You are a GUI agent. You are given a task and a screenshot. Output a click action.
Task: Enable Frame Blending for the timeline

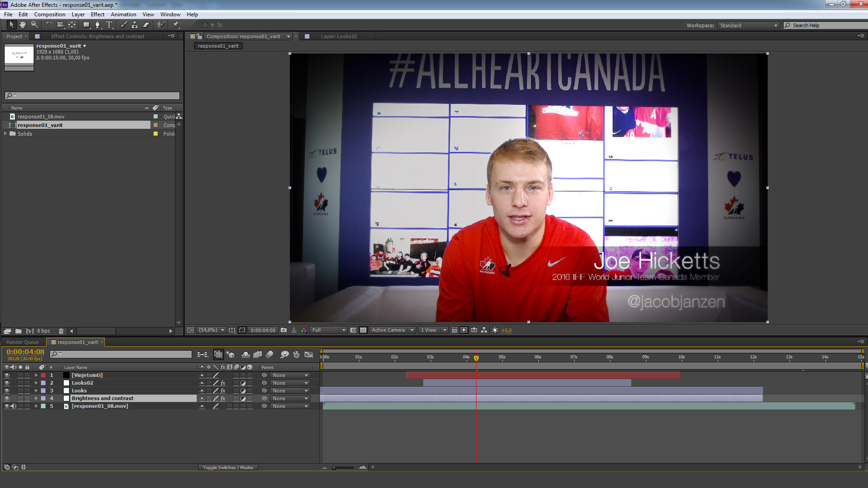[x=258, y=355]
